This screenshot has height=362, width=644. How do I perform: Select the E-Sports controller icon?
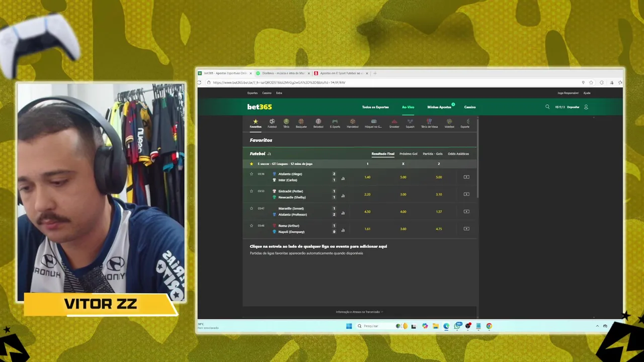point(335,123)
